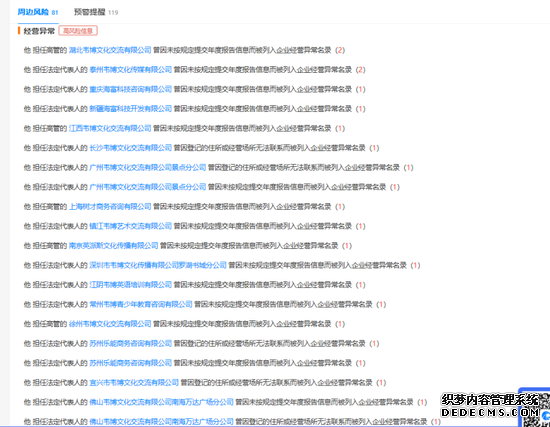Open 宜兴市韦博文化交流有限公司 link
550x427 pixels.
[134, 382]
